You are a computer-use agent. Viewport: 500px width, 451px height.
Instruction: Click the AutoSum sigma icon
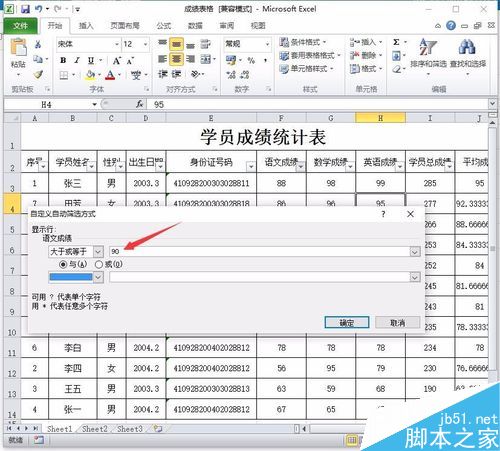click(396, 42)
